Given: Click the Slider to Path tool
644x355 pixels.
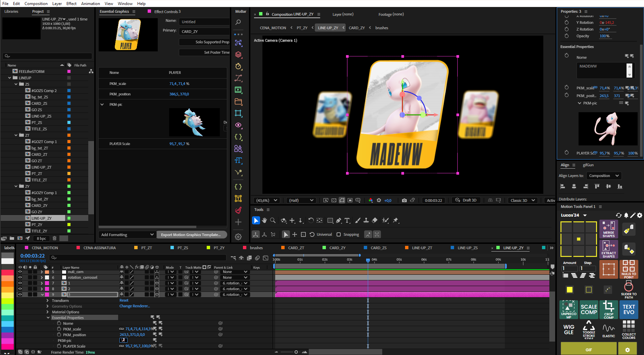Looking at the screenshot, I should point(629,290).
